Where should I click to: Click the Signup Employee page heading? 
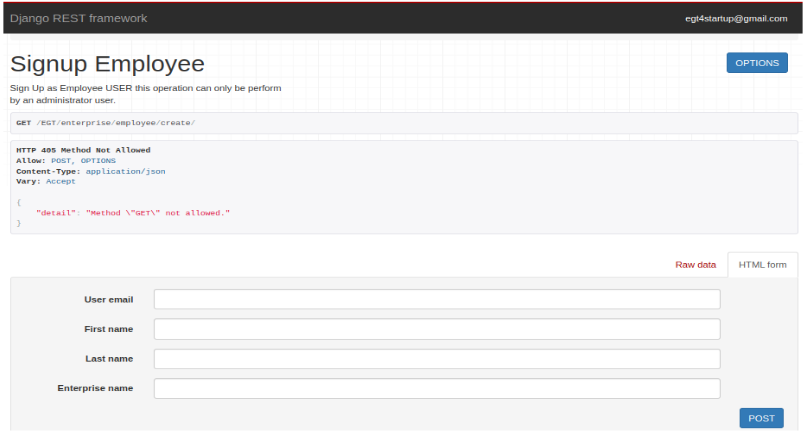point(107,64)
